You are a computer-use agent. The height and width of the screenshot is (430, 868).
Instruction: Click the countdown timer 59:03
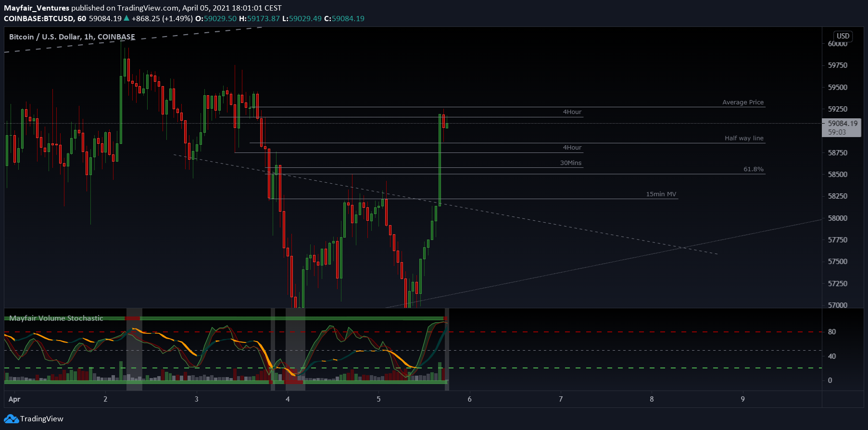(x=837, y=132)
